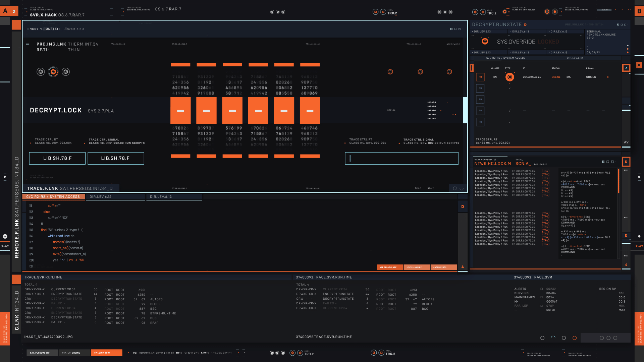
Task: Click the orange D marker beside code editor
Action: (x=463, y=207)
